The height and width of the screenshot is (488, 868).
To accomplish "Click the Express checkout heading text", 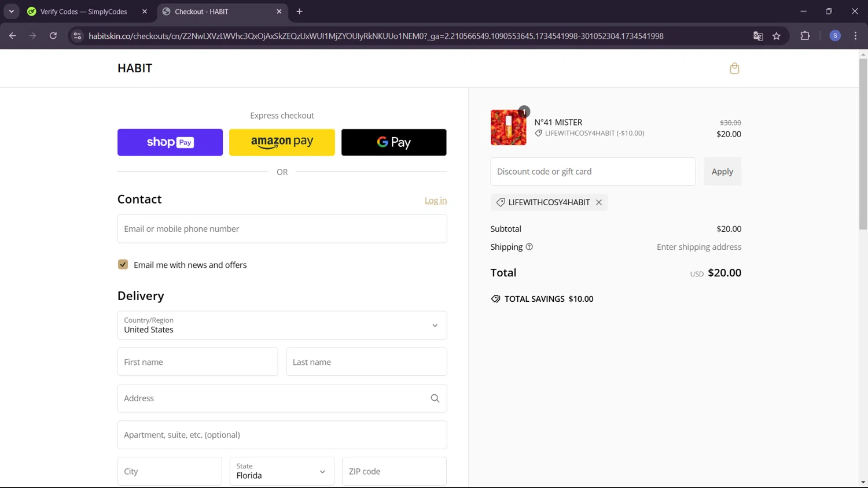I will point(282,116).
